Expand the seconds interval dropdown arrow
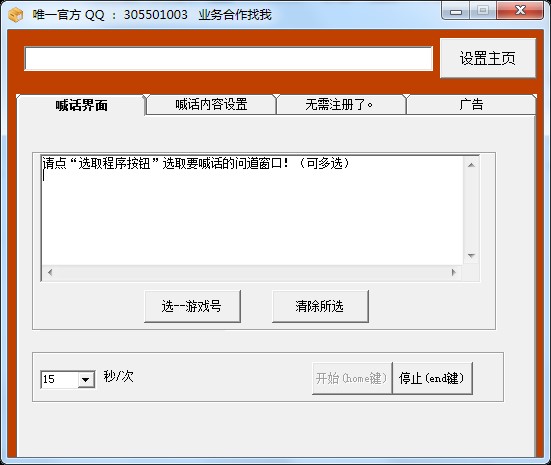This screenshot has height=465, width=551. tap(85, 379)
